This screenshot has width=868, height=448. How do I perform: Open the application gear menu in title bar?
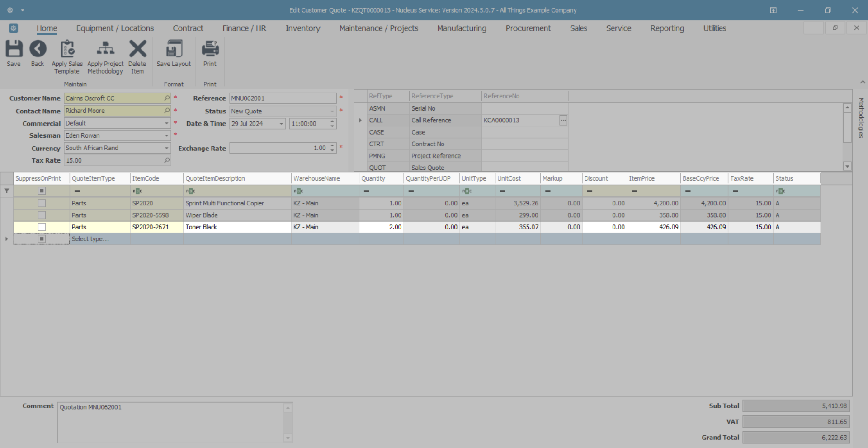pyautogui.click(x=10, y=10)
